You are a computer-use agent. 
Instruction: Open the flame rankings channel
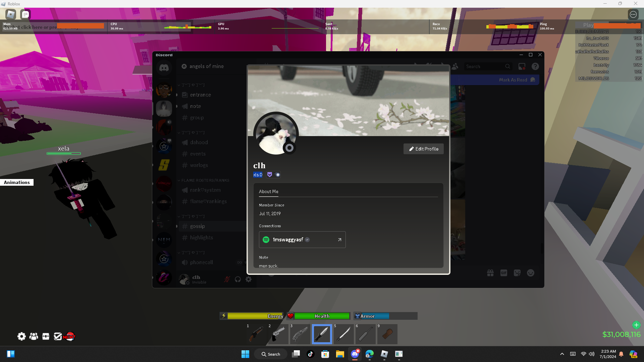(x=213, y=201)
